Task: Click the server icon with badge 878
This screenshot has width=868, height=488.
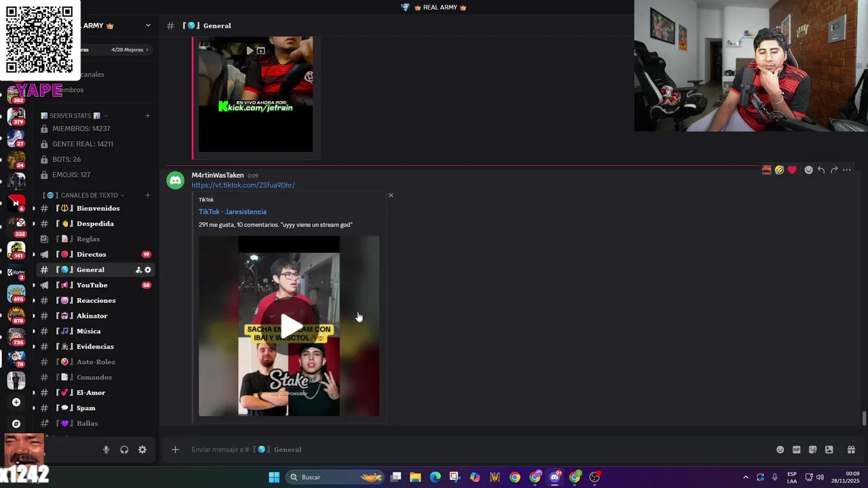Action: [16, 315]
